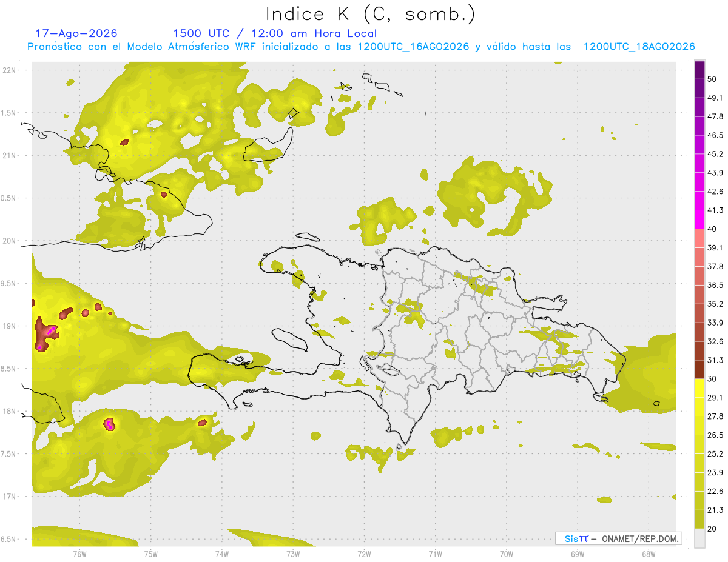Click the "76W" longitude label

point(79,554)
